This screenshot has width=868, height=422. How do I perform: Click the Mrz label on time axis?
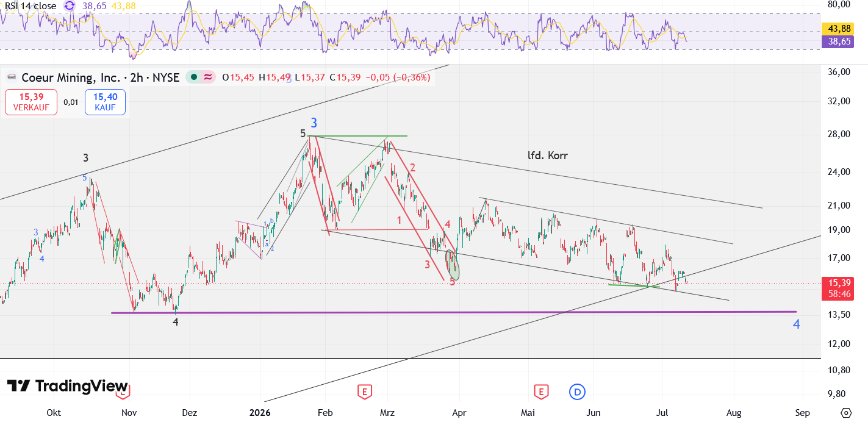click(x=387, y=413)
